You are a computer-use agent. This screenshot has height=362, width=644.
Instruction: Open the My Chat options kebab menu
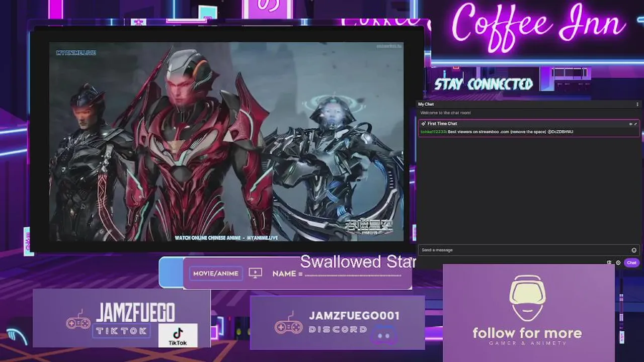(x=637, y=104)
